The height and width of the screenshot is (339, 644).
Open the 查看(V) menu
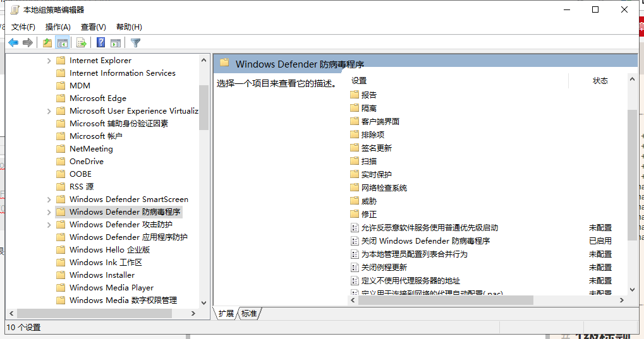pyautogui.click(x=94, y=27)
